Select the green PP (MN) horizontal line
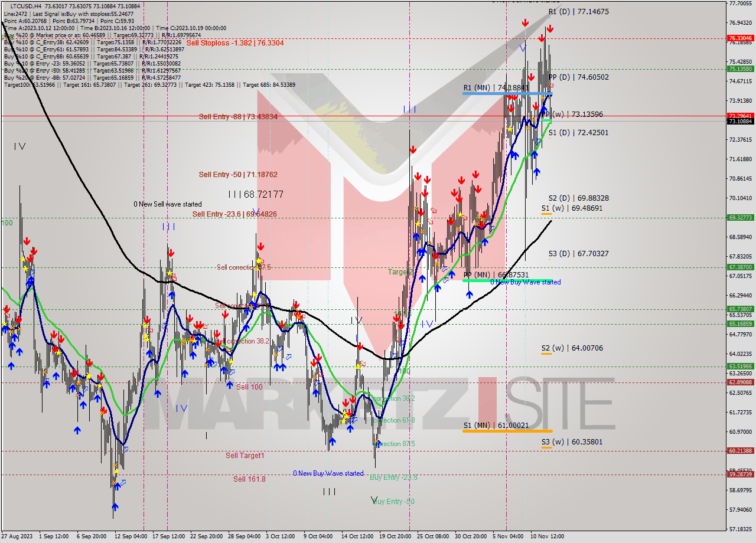 pyautogui.click(x=507, y=280)
